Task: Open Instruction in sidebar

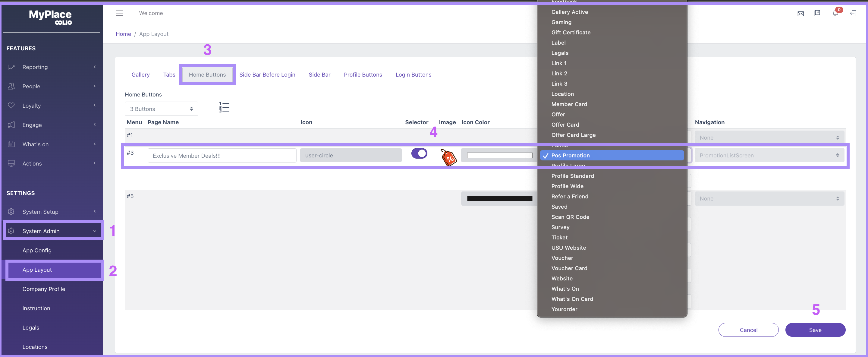Action: click(36, 308)
